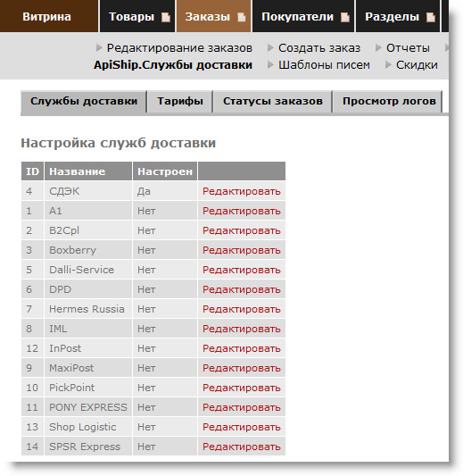This screenshot has height=476, width=463.
Task: Select the СДЭК name cell
Action: coord(88,191)
